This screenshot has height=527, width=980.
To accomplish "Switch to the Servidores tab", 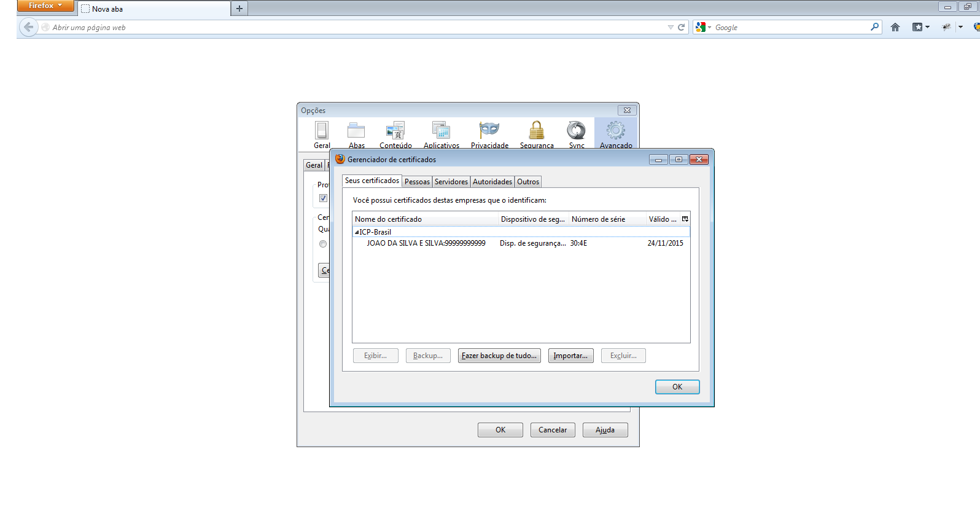I will point(451,182).
